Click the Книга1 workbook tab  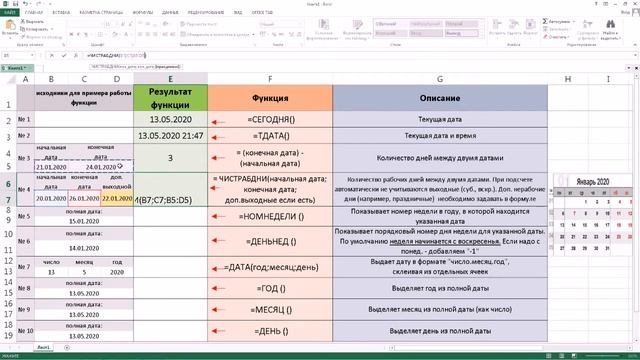coord(17,68)
